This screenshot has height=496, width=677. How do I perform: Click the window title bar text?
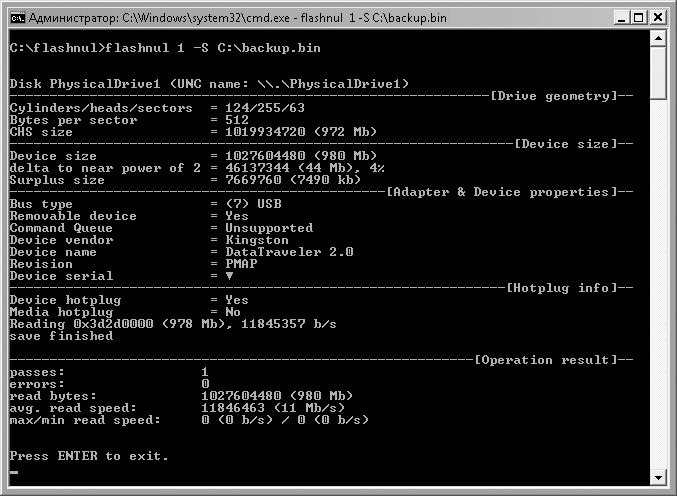(237, 18)
